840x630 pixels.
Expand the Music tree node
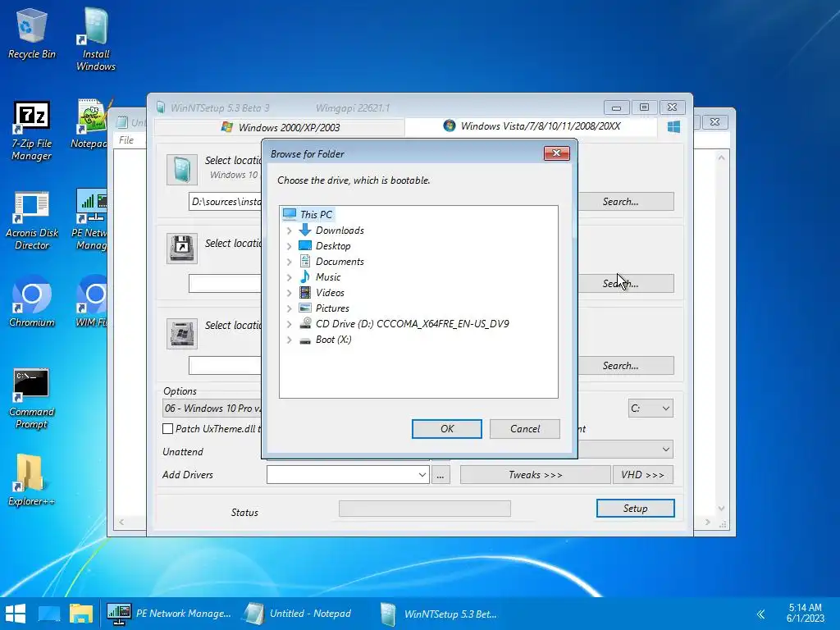pyautogui.click(x=290, y=277)
